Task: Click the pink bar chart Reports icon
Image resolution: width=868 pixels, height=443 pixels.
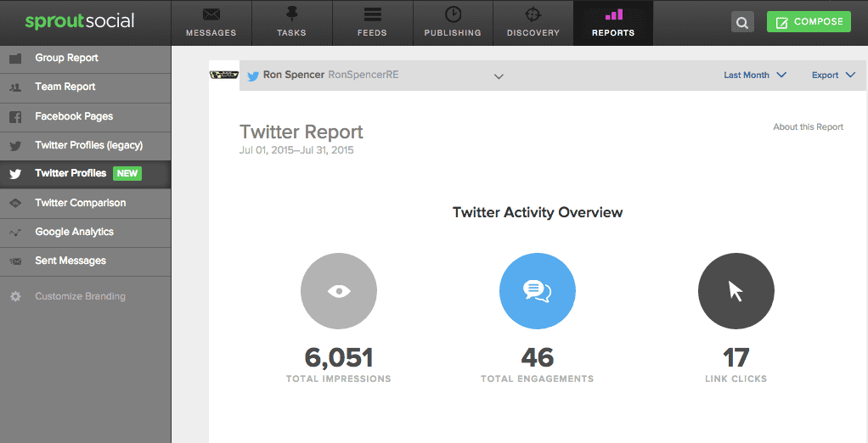Action: tap(613, 14)
